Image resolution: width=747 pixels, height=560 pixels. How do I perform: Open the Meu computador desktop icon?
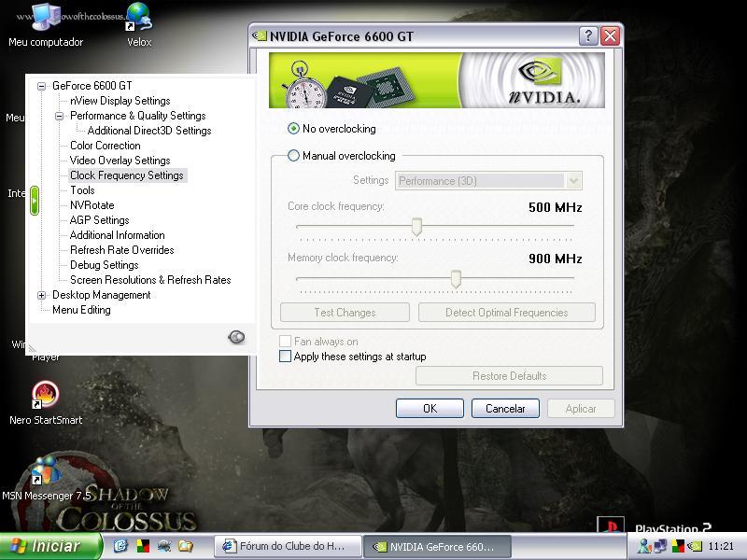coord(46,25)
